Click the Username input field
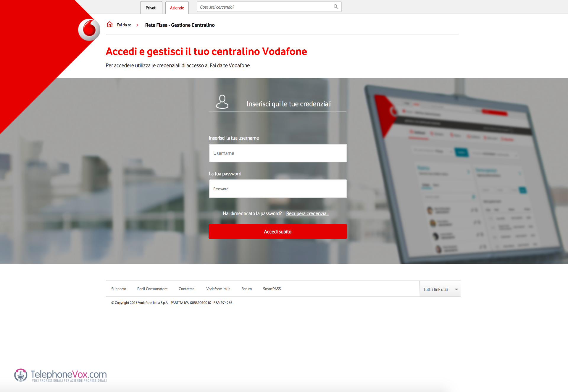Viewport: 568px width, 392px height. click(278, 153)
